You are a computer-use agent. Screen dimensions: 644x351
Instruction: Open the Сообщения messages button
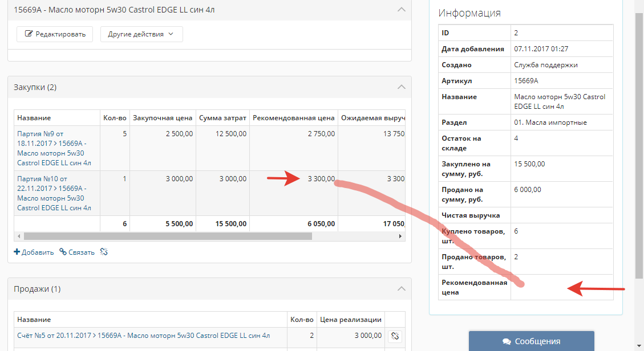tap(532, 341)
